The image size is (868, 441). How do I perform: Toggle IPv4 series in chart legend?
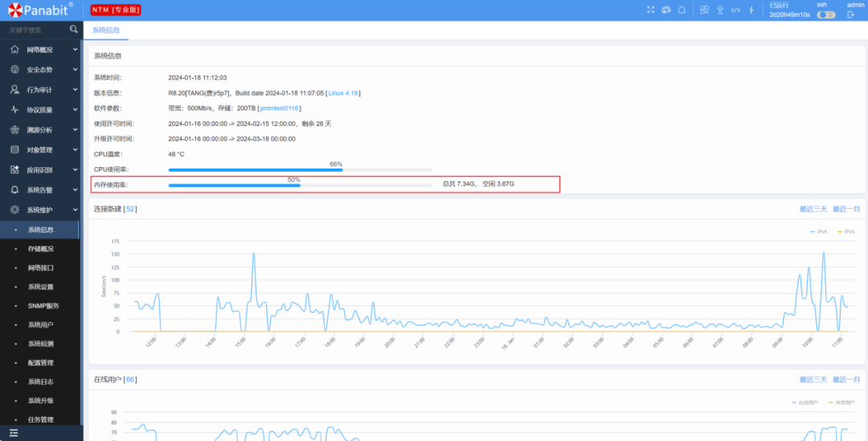click(818, 232)
